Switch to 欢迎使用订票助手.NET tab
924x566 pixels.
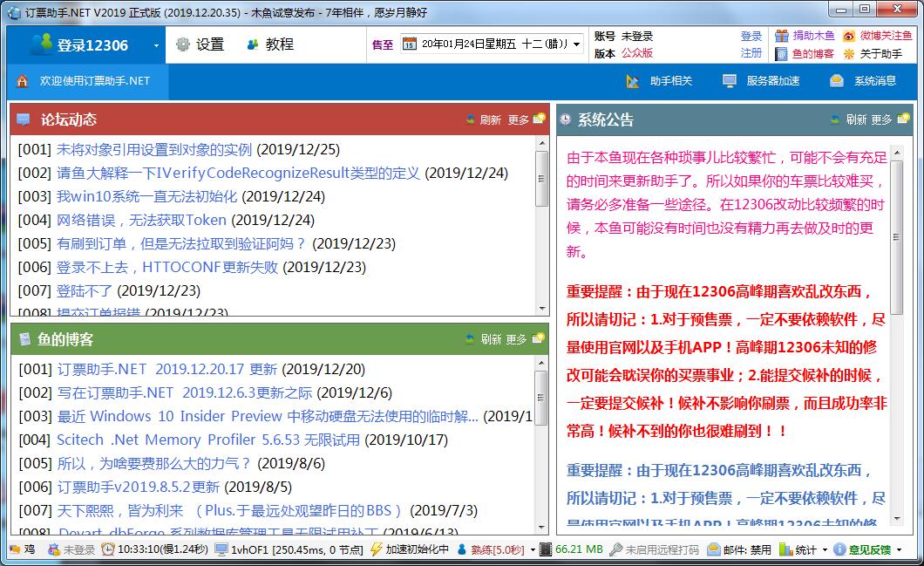click(87, 81)
